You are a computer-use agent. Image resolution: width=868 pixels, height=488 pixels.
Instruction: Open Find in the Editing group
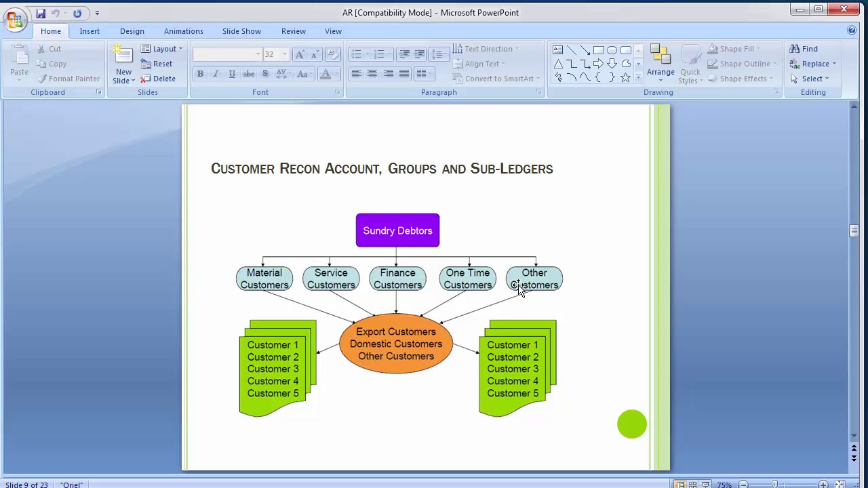(x=804, y=49)
